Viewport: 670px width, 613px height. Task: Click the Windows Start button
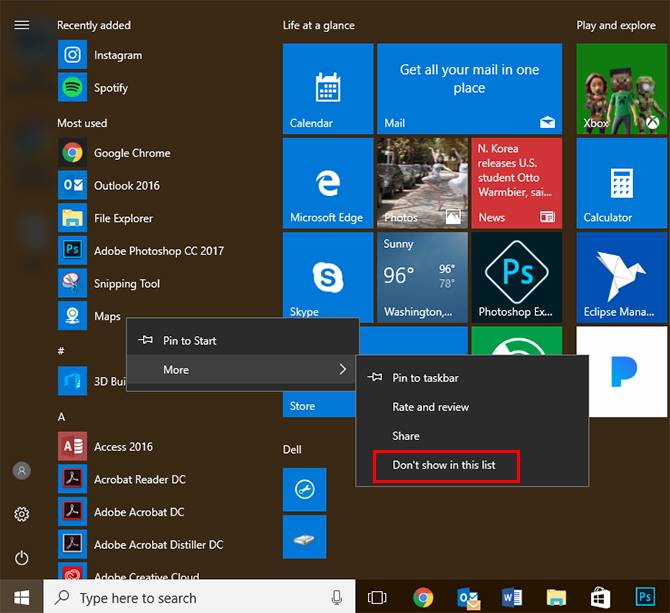pos(21,597)
